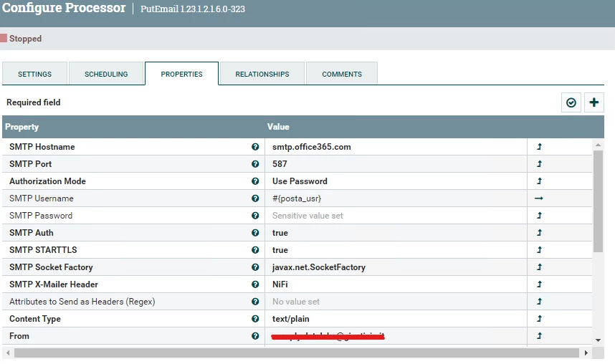Open the help icon for SMTP Socket Factory
The width and height of the screenshot is (615, 364).
(255, 267)
